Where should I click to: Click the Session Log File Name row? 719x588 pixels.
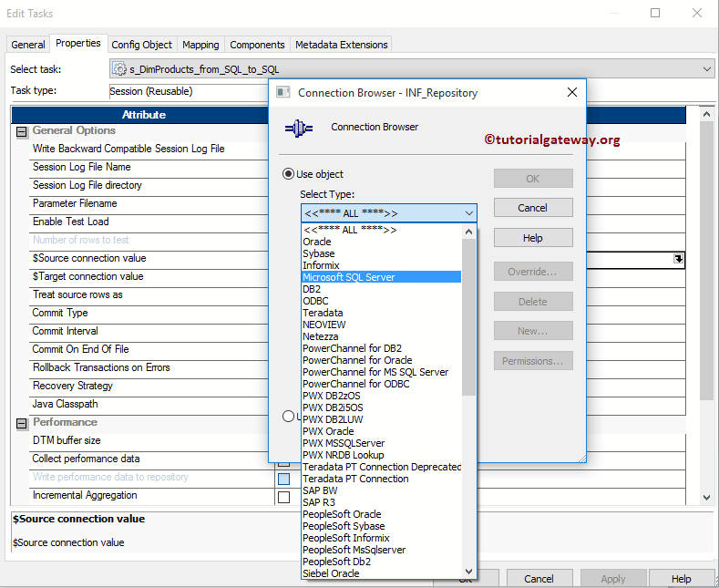(x=149, y=168)
